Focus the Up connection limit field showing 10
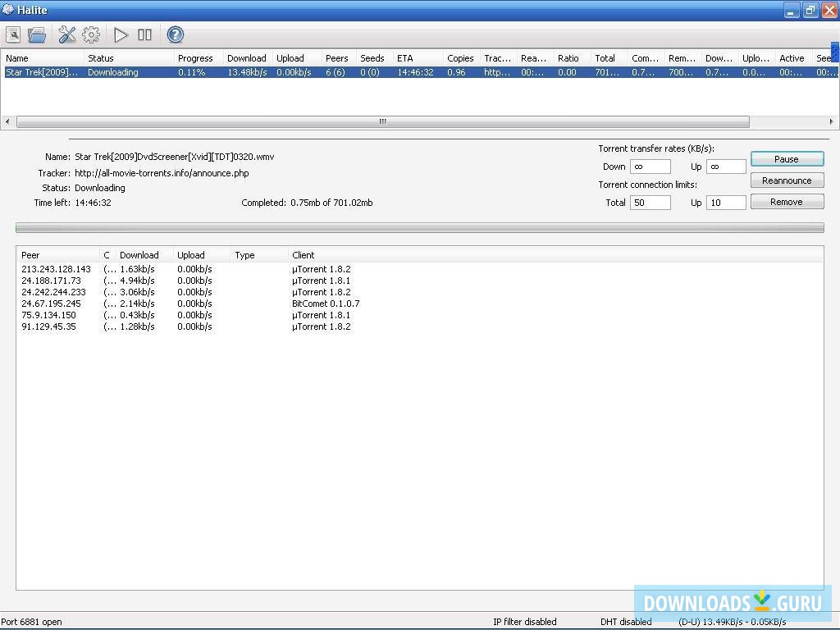Viewport: 840px width, 630px height. click(x=726, y=203)
